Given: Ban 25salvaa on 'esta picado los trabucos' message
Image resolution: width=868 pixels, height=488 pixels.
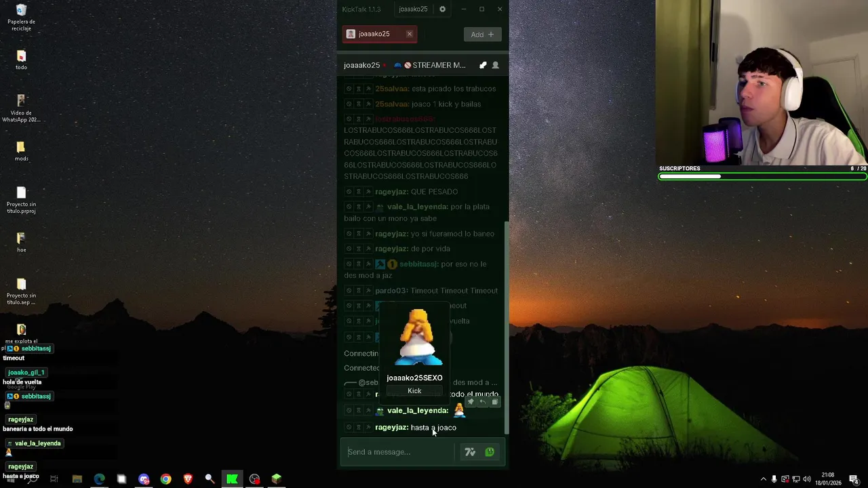Looking at the screenshot, I should 349,89.
